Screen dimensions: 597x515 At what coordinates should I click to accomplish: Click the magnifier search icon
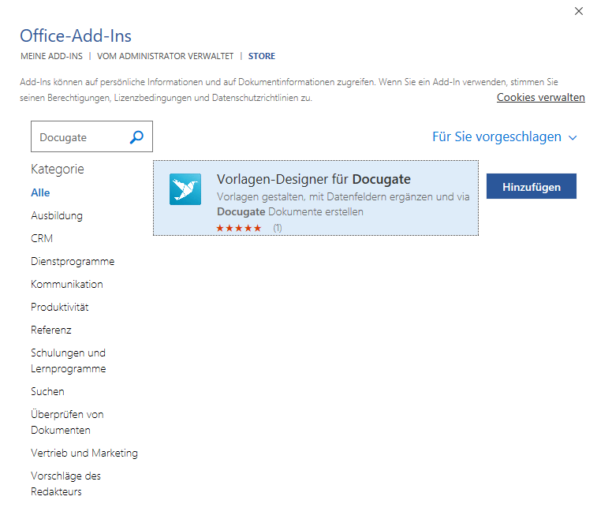point(137,137)
